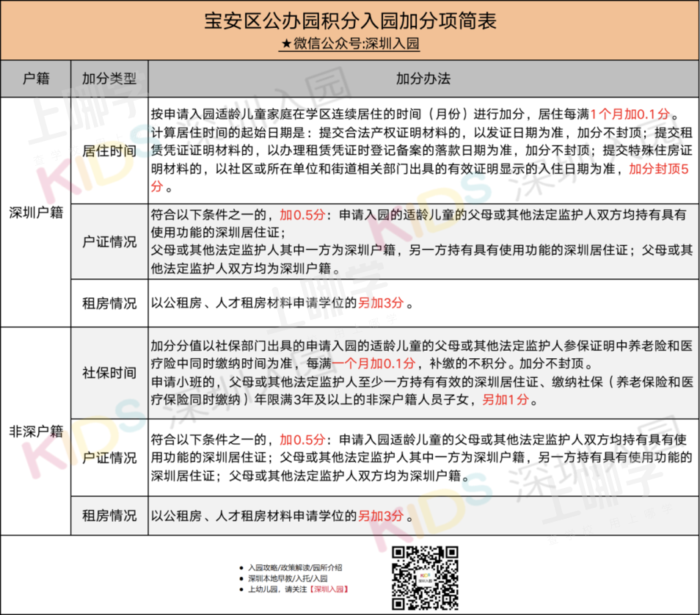Click footer bullet 深圳本地早教/入托/入园
The image size is (700, 615).
tap(288, 578)
